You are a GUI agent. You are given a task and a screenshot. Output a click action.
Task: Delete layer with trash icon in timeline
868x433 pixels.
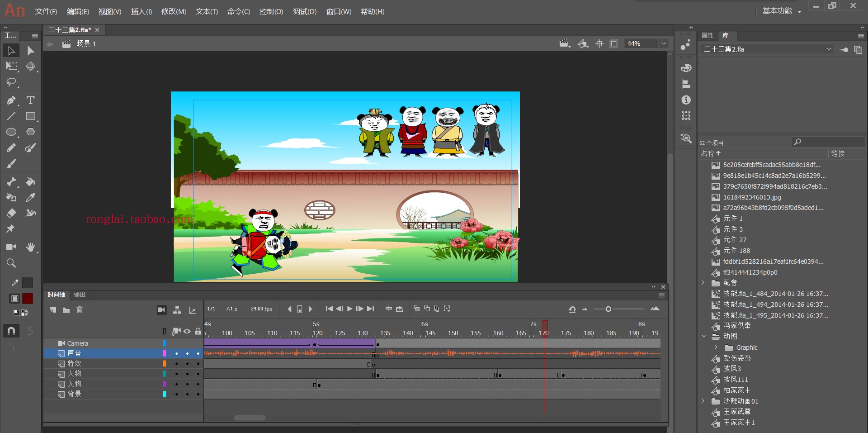point(80,310)
